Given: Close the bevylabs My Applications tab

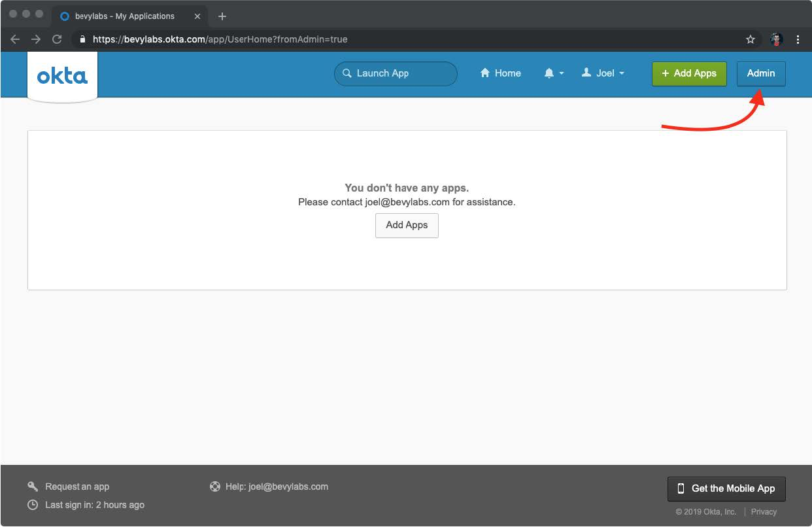Looking at the screenshot, I should point(197,16).
